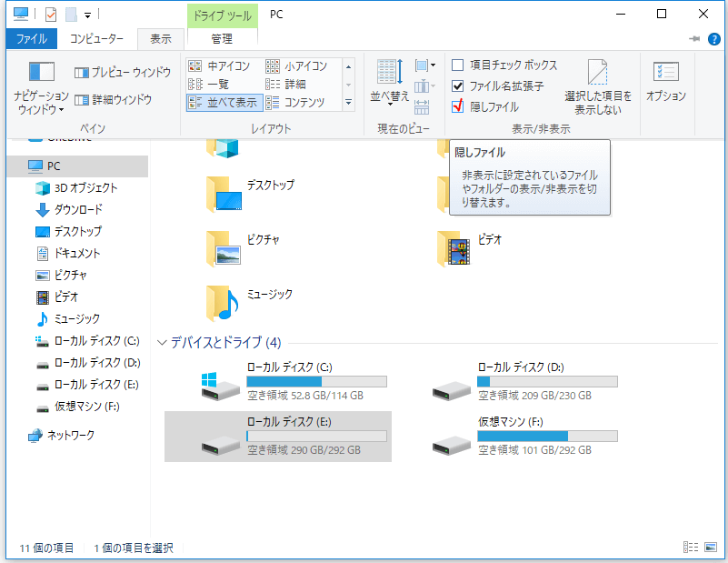Toggle the Details pane (詳細ウィンドウ)
This screenshot has width=728, height=563.
(114, 99)
